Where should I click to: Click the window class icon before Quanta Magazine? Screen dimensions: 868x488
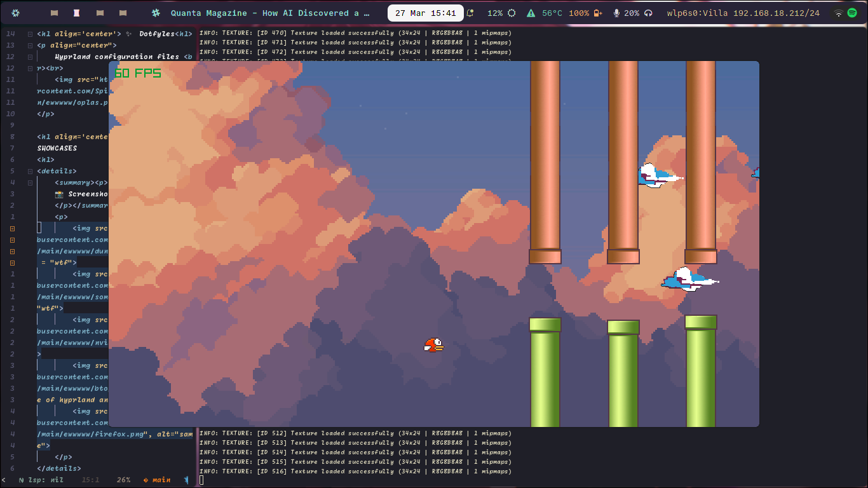point(156,13)
